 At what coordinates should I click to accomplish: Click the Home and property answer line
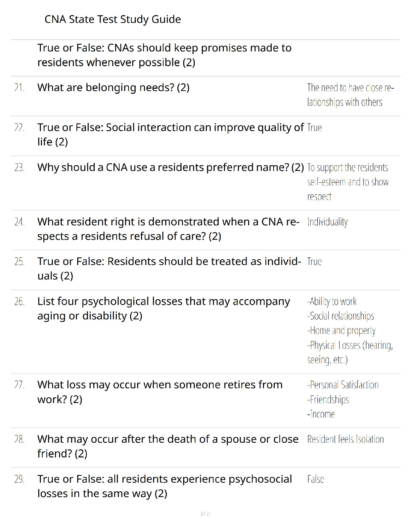(341, 331)
